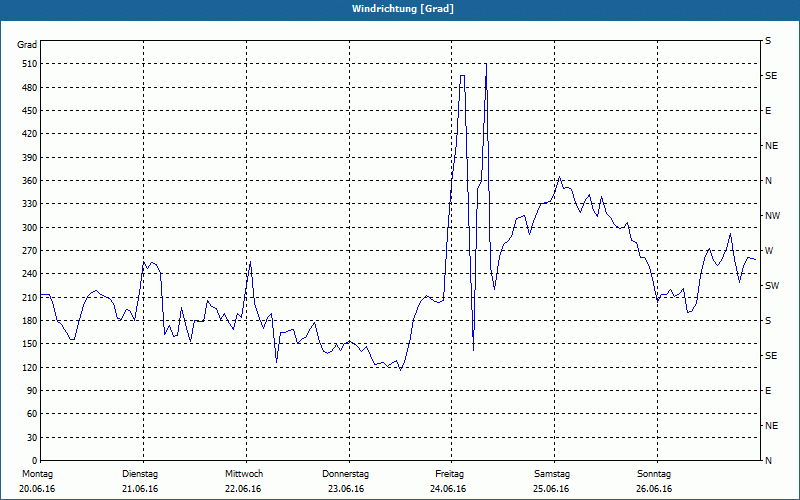This screenshot has height=500, width=800.
Task: Click the Freitag day label
Action: (x=449, y=474)
